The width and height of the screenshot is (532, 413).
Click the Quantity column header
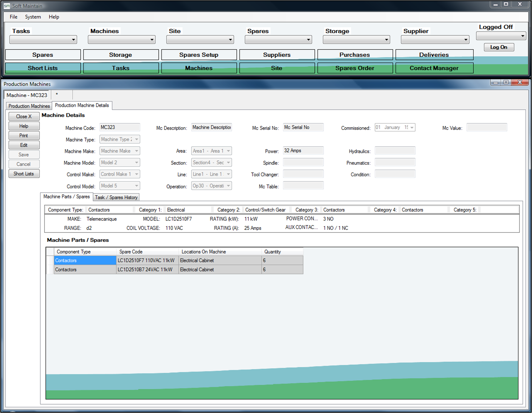[x=282, y=252]
